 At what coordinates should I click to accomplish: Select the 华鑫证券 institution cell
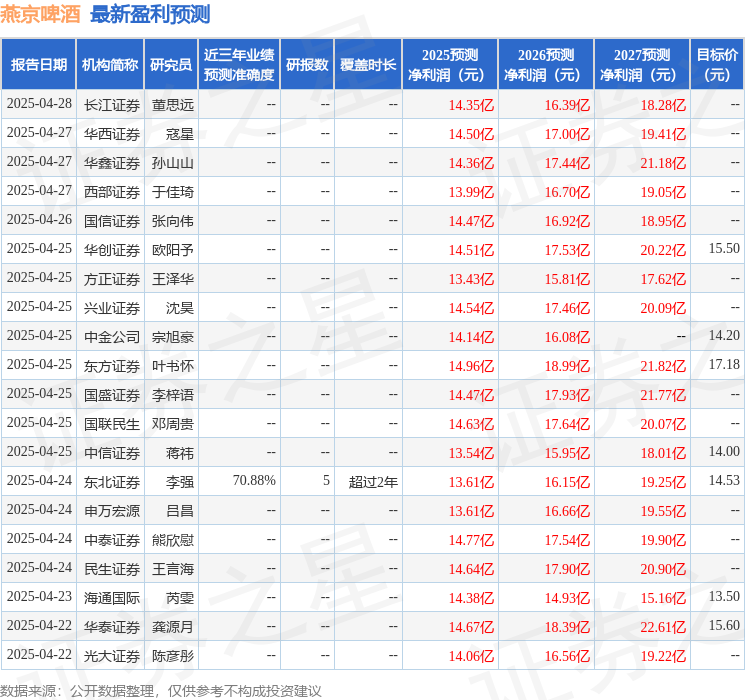112,163
